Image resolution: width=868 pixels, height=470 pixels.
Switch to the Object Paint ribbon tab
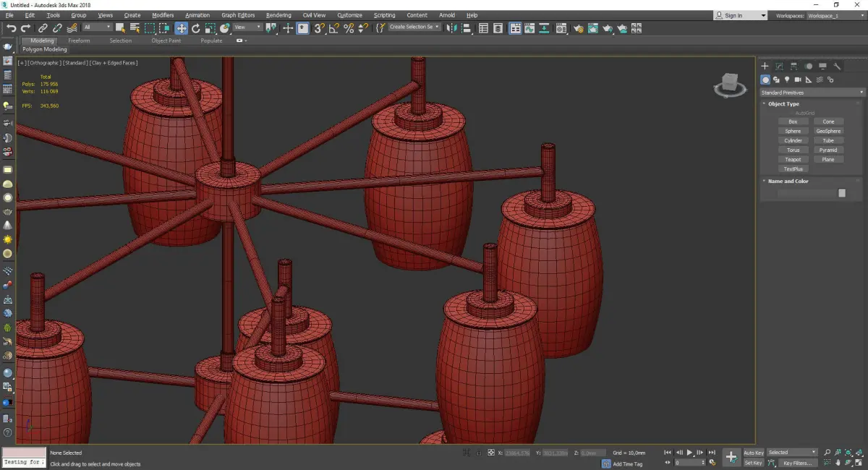coord(166,40)
